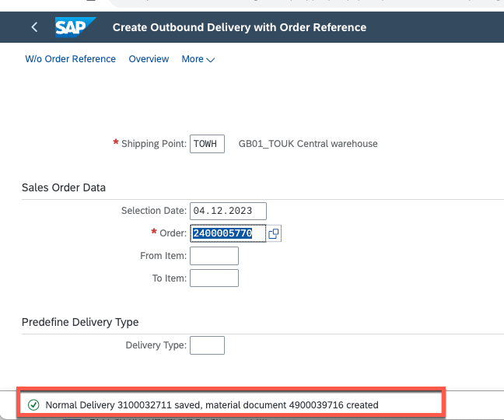Click the Shipping Point field containing TOWH
The width and height of the screenshot is (504, 420).
207,144
